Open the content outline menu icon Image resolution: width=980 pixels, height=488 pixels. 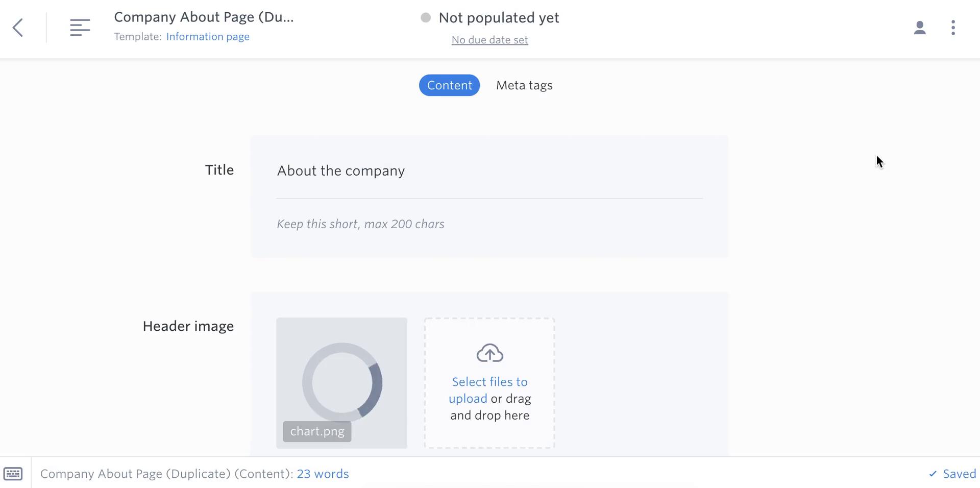[80, 28]
